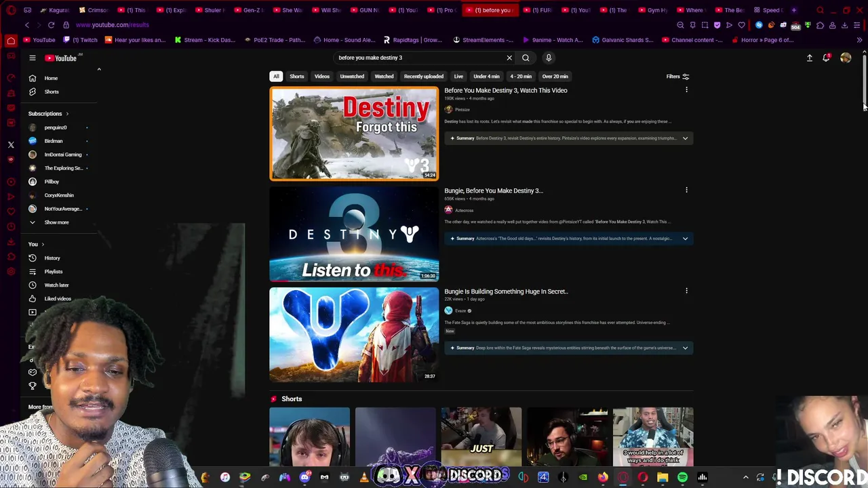Select the Over 20 min chip
This screenshot has height=488, width=868.
tap(555, 77)
